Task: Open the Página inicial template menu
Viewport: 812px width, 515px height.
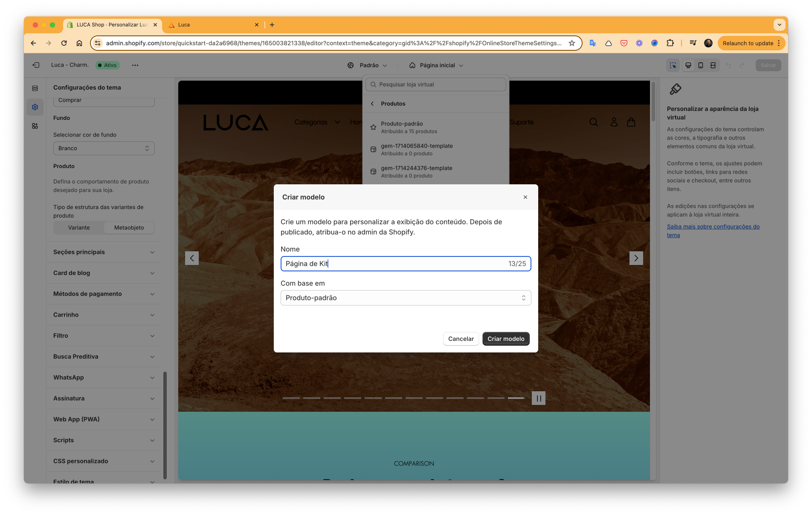Action: coord(436,65)
